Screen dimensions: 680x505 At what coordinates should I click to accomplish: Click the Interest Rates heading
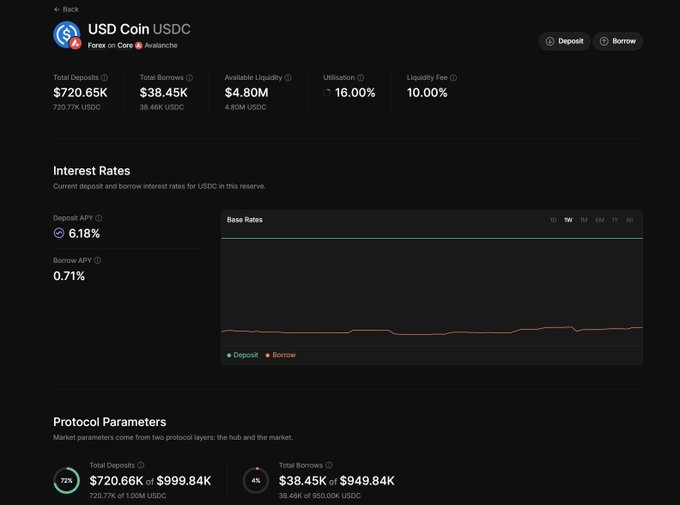(x=92, y=171)
